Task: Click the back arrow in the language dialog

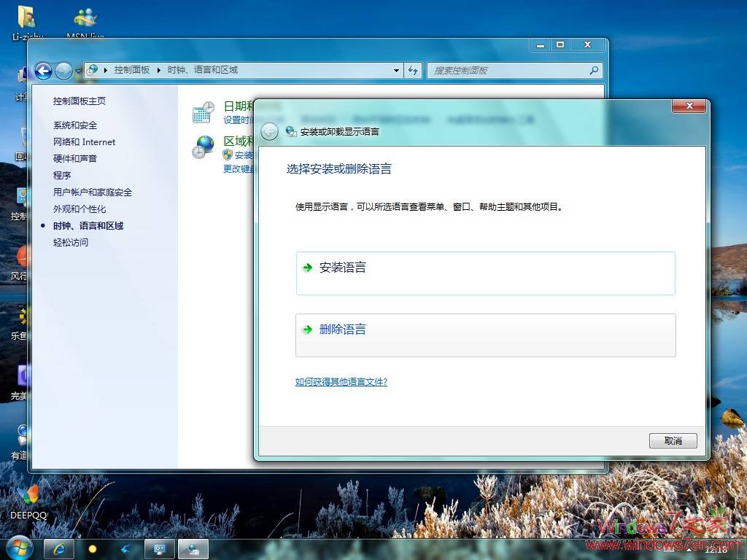Action: click(x=270, y=132)
